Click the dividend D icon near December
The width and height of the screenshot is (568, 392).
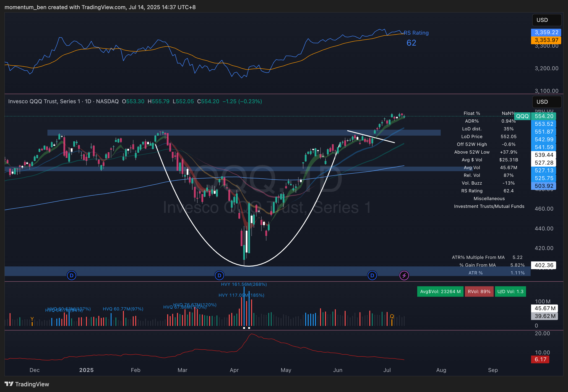72,275
